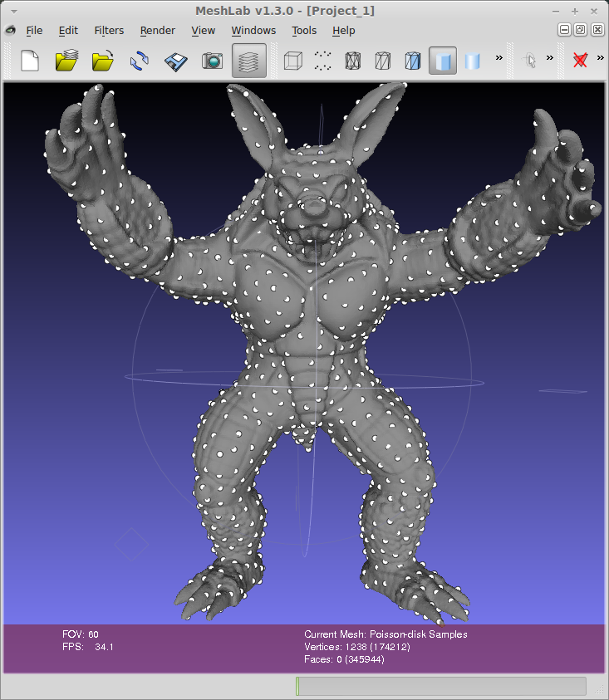
Task: Expand overflow chevron after the delete icon
Action: 601,58
